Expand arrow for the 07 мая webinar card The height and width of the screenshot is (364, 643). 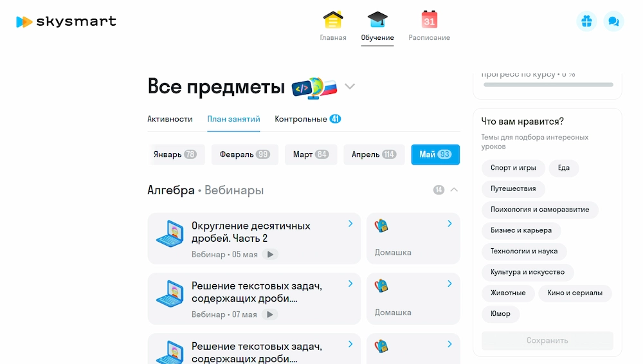pyautogui.click(x=350, y=284)
